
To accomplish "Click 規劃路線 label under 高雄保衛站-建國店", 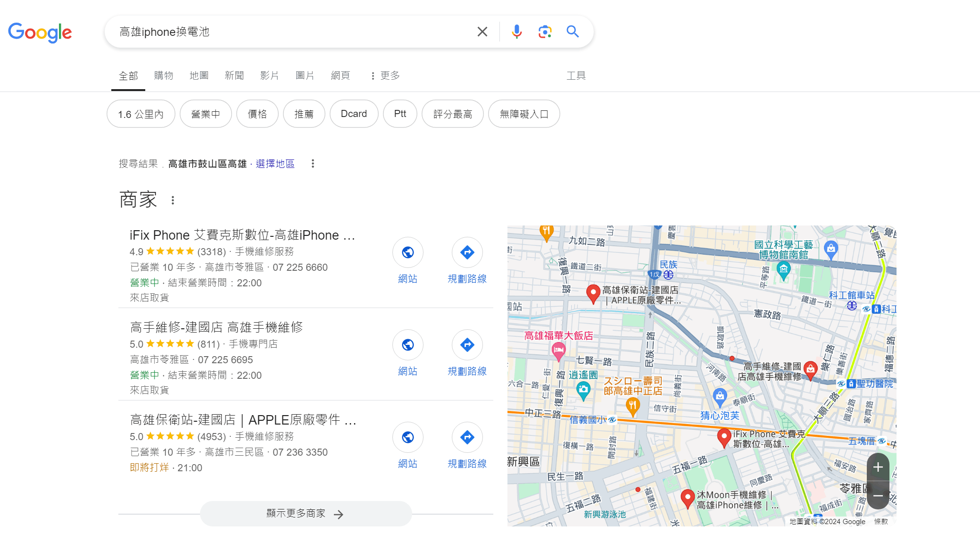I will pos(467,464).
